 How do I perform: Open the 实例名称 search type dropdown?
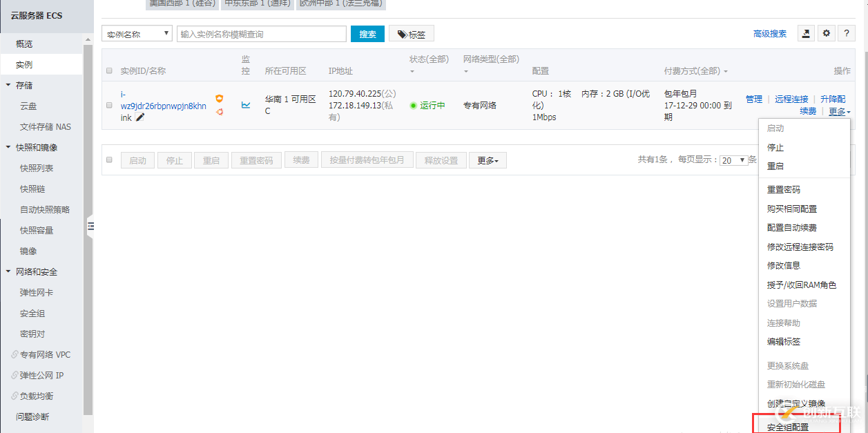[137, 34]
